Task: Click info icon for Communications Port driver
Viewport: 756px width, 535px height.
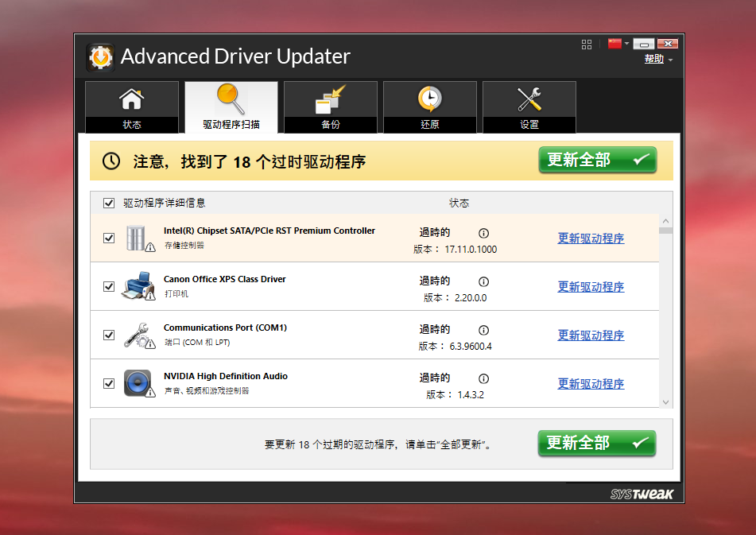Action: (483, 330)
